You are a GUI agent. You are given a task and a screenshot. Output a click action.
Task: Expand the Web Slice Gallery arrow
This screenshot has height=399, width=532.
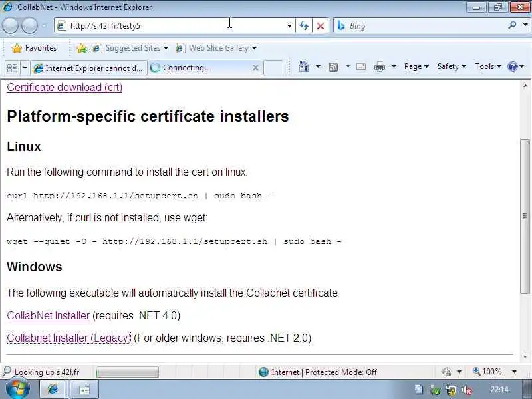(x=254, y=48)
